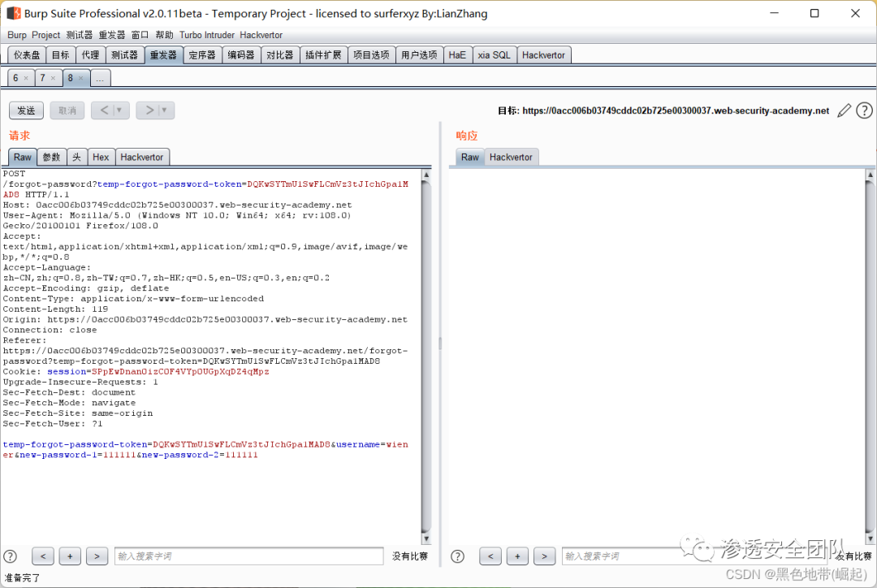Go to previous match in request search
Image resolution: width=877 pixels, height=588 pixels.
click(x=43, y=556)
